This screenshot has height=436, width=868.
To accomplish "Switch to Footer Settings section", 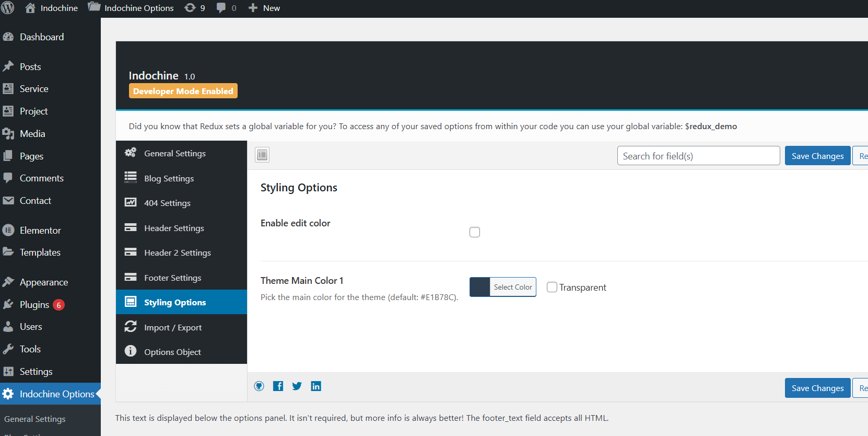I will pyautogui.click(x=172, y=278).
